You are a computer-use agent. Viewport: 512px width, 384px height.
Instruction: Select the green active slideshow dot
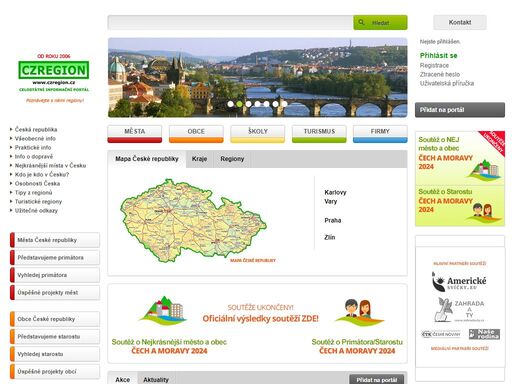point(239,104)
